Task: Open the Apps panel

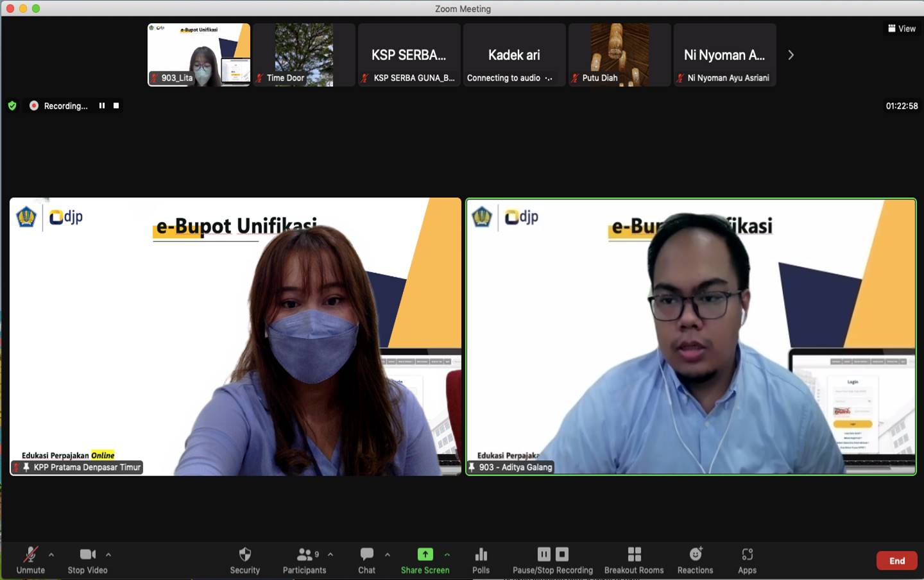Action: 747,559
